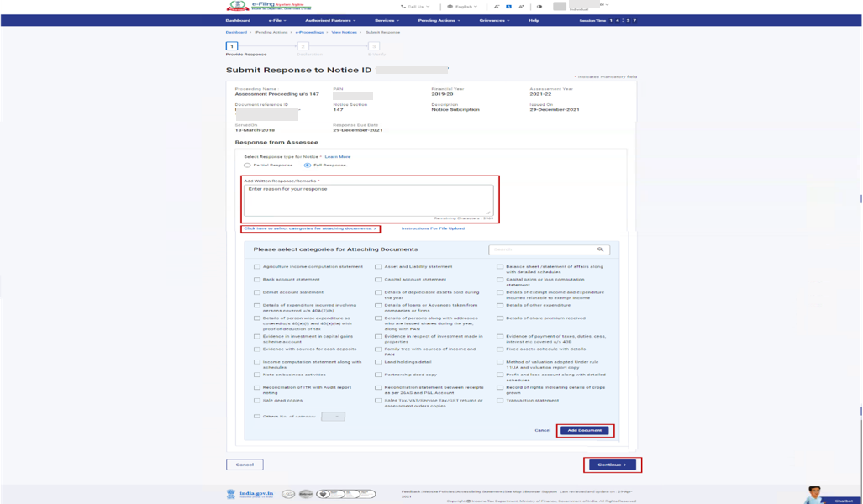Open the Chatbot assistant avatar
Screen dimensions: 863x504
813,494
